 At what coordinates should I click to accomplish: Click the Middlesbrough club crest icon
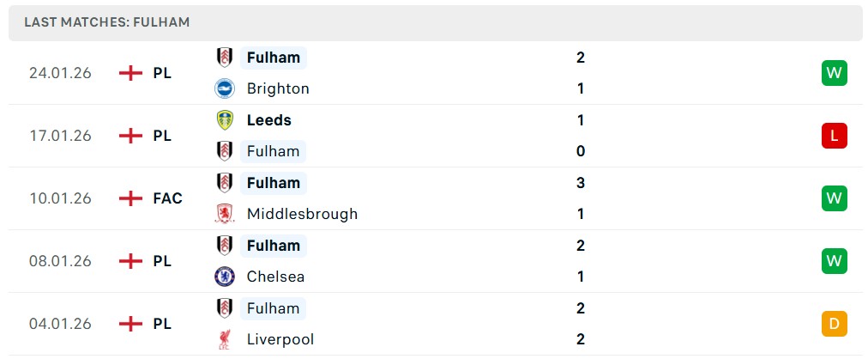pos(225,214)
